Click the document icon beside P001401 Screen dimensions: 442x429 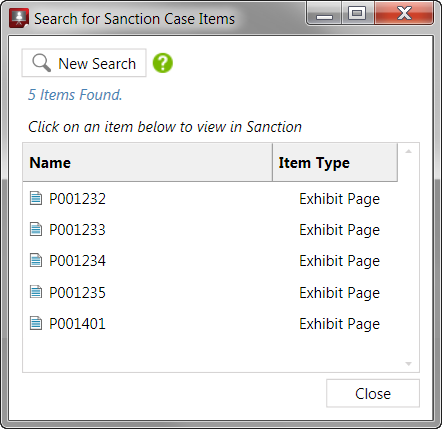pos(36,323)
